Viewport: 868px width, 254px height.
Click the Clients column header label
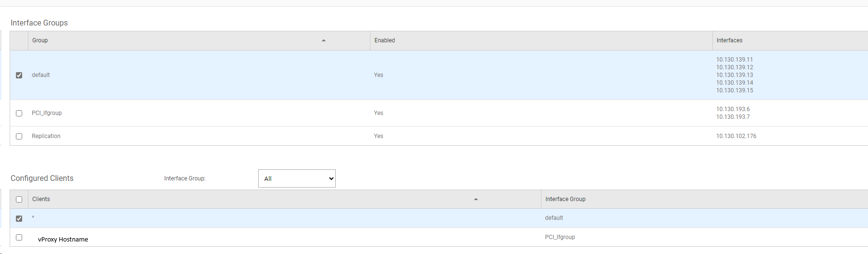tap(41, 199)
